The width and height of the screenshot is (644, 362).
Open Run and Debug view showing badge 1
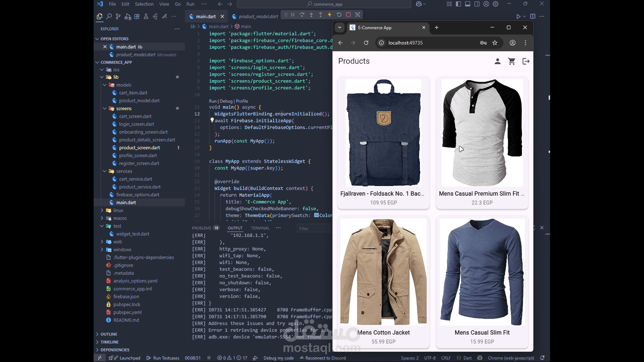pos(127,16)
